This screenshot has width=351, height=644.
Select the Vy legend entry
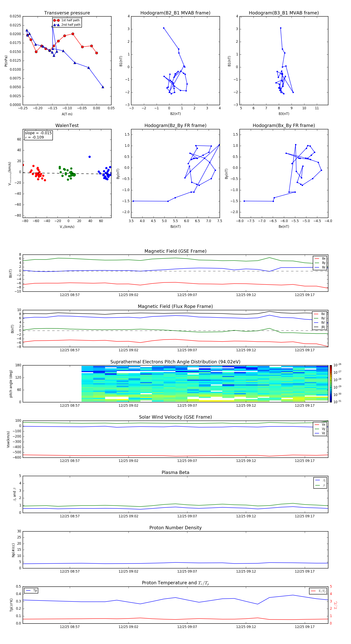320,429
